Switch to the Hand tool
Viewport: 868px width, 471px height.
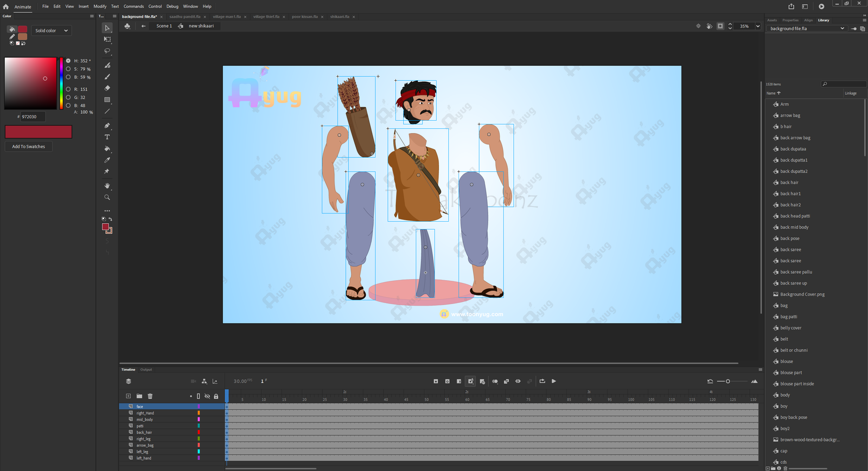click(x=107, y=186)
